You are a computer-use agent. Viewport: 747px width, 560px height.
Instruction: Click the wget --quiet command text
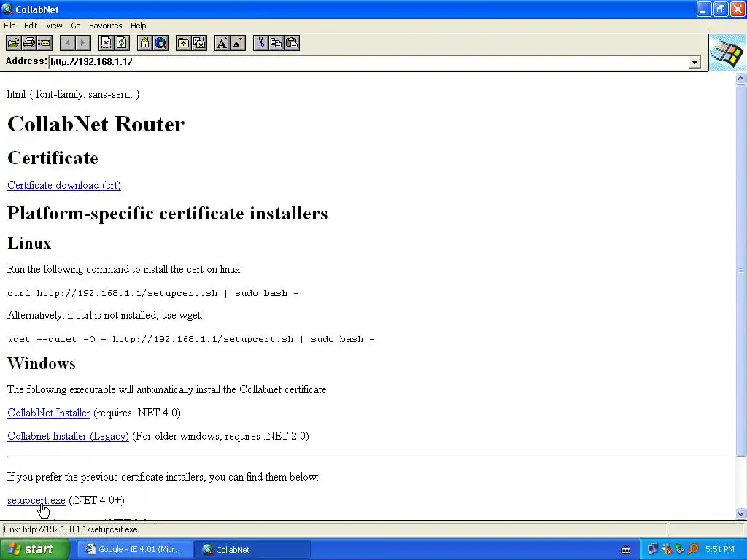point(191,340)
